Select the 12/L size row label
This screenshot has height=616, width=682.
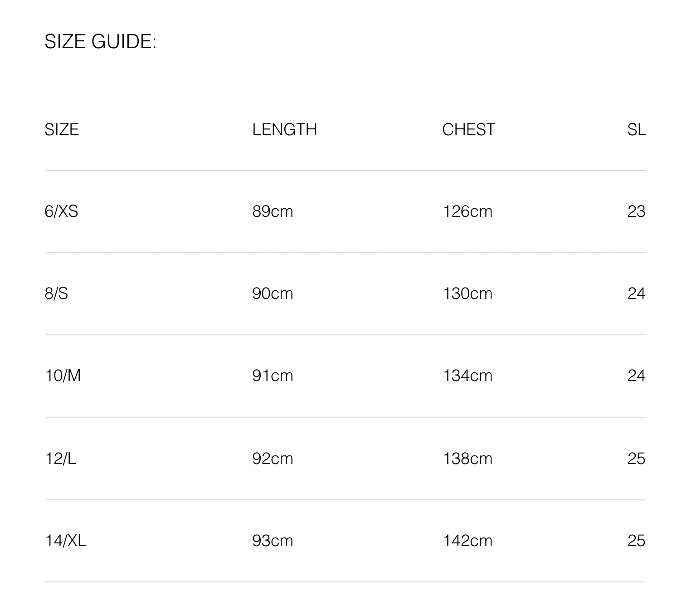tap(60, 459)
